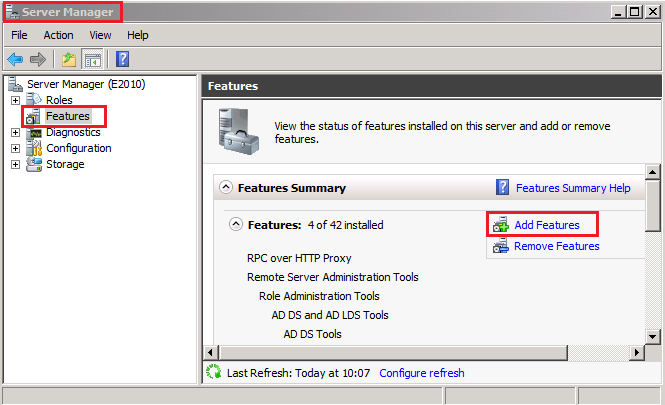Click the Up One Level folder icon
Image resolution: width=665 pixels, height=405 pixels.
point(69,59)
